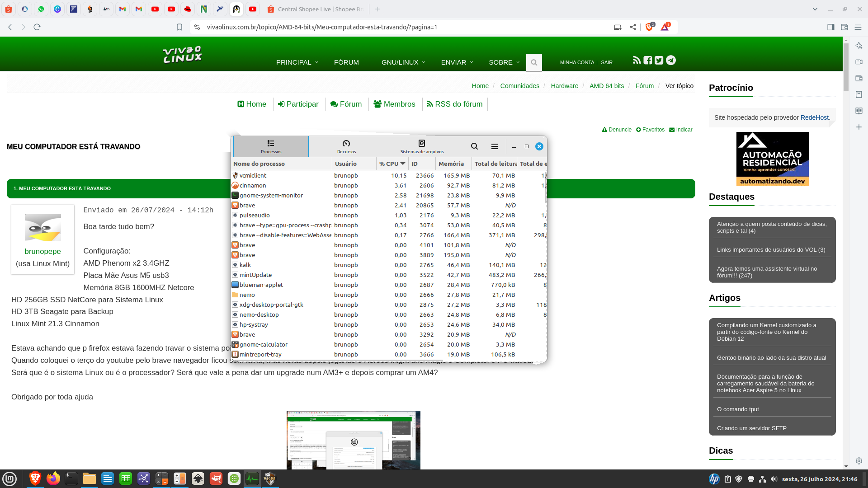Open the Brave Wallet icon in toolbar
Image resolution: width=868 pixels, height=488 pixels.
pyautogui.click(x=844, y=27)
